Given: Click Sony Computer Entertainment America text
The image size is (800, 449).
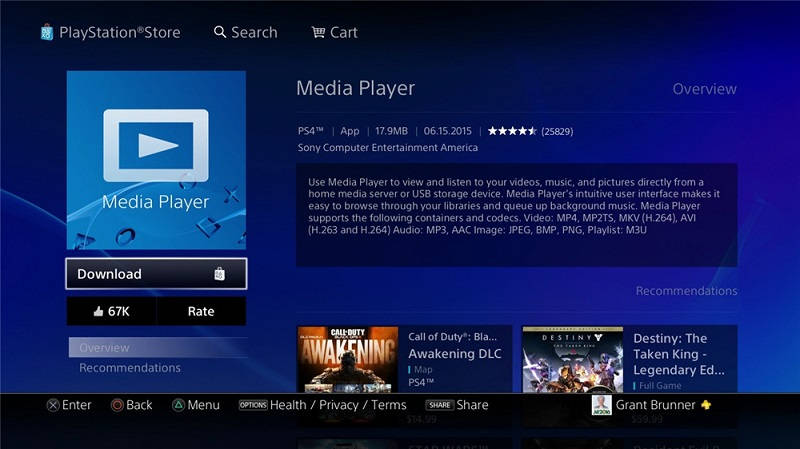Looking at the screenshot, I should click(x=388, y=147).
